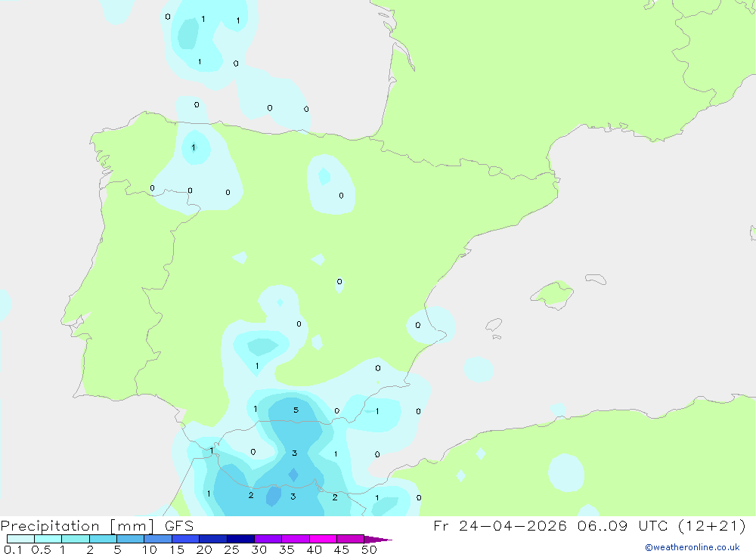This screenshot has width=756, height=554.
Task: Select the 5–10 mm light blue legend swatch
Action: [131, 539]
